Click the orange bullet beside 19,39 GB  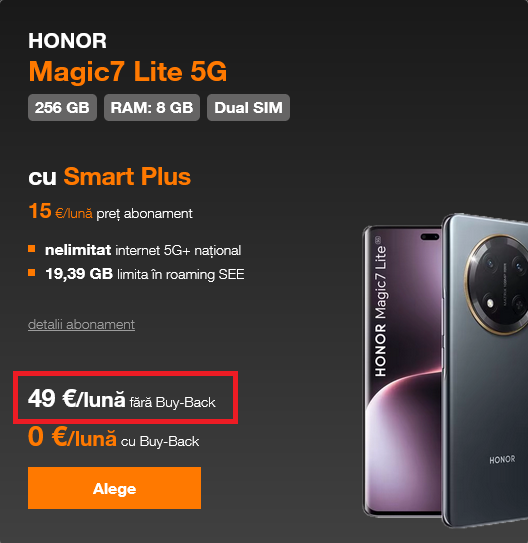(32, 273)
